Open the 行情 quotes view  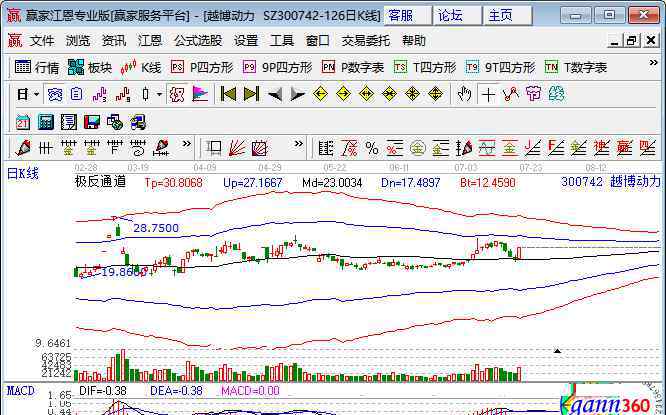(37, 68)
